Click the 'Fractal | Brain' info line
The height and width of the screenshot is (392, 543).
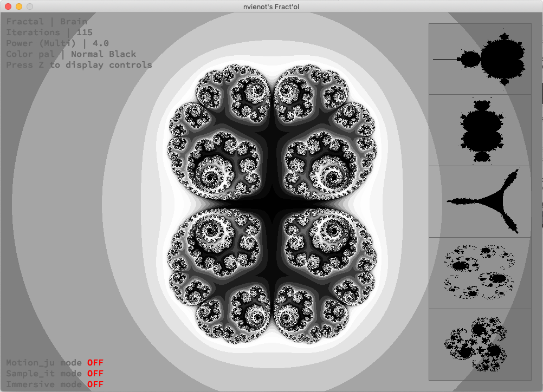coord(47,22)
